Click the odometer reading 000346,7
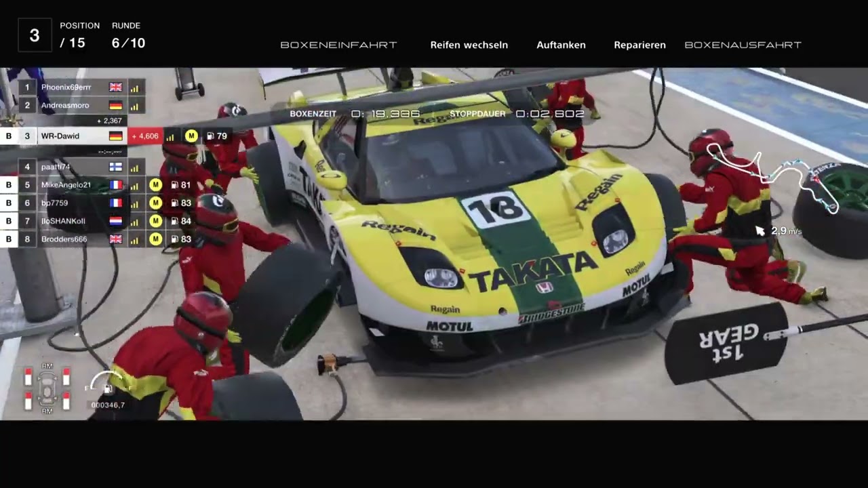The width and height of the screenshot is (868, 488). click(x=108, y=405)
